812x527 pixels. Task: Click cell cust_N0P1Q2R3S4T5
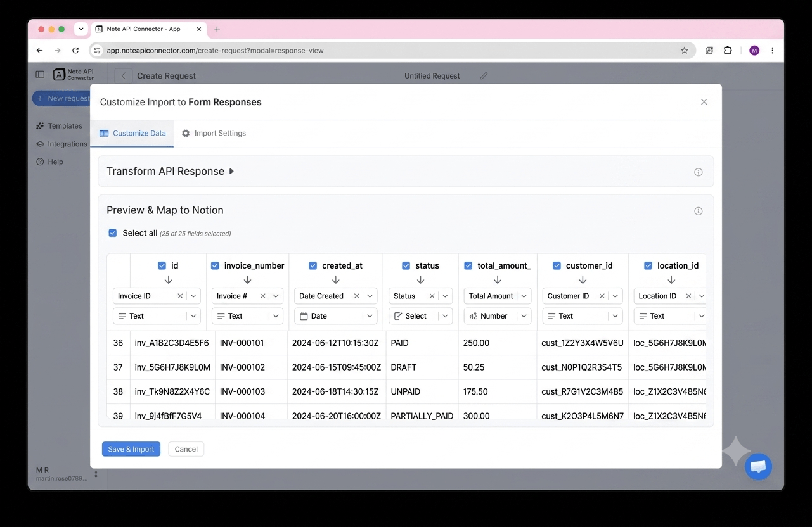pos(581,367)
